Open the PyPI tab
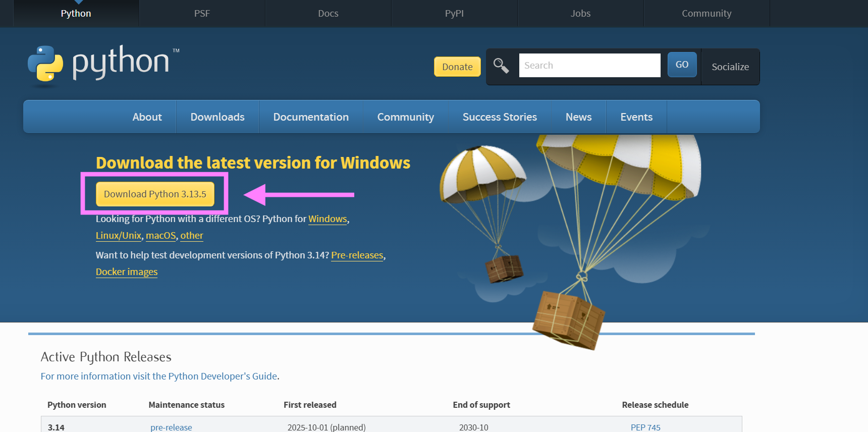 [454, 13]
